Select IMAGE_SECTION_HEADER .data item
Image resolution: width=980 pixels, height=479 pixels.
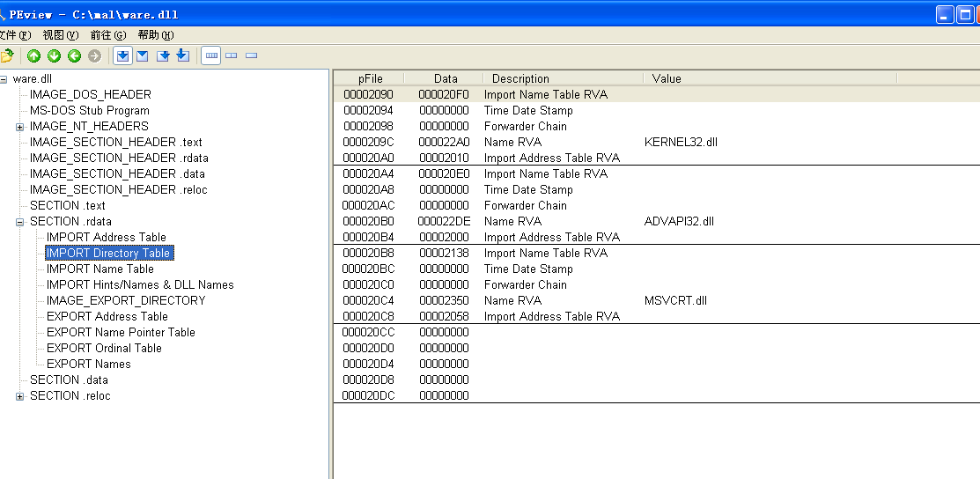(x=117, y=173)
